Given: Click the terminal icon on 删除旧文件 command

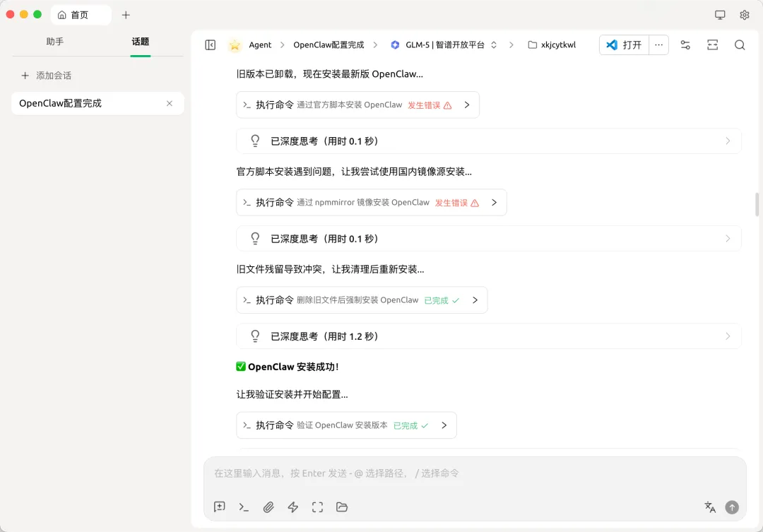Looking at the screenshot, I should tap(247, 300).
